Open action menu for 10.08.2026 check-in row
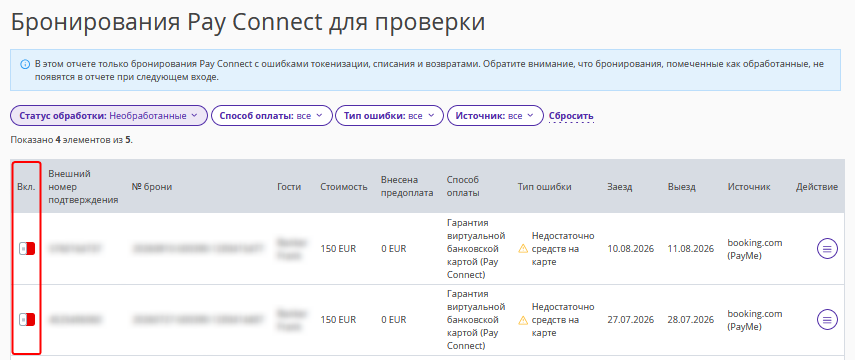The image size is (855, 360). click(827, 249)
